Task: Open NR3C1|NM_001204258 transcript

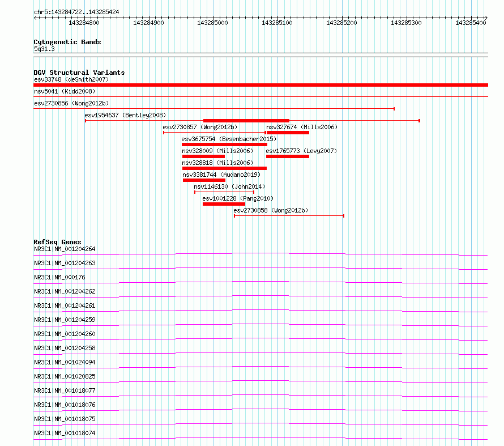Action: click(x=65, y=348)
